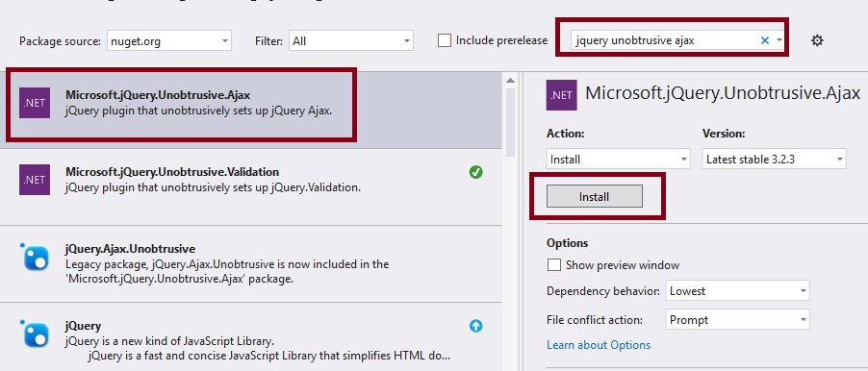Select jQuery.Ajax.Unobtrusive package name
868x371 pixels.
pyautogui.click(x=130, y=249)
